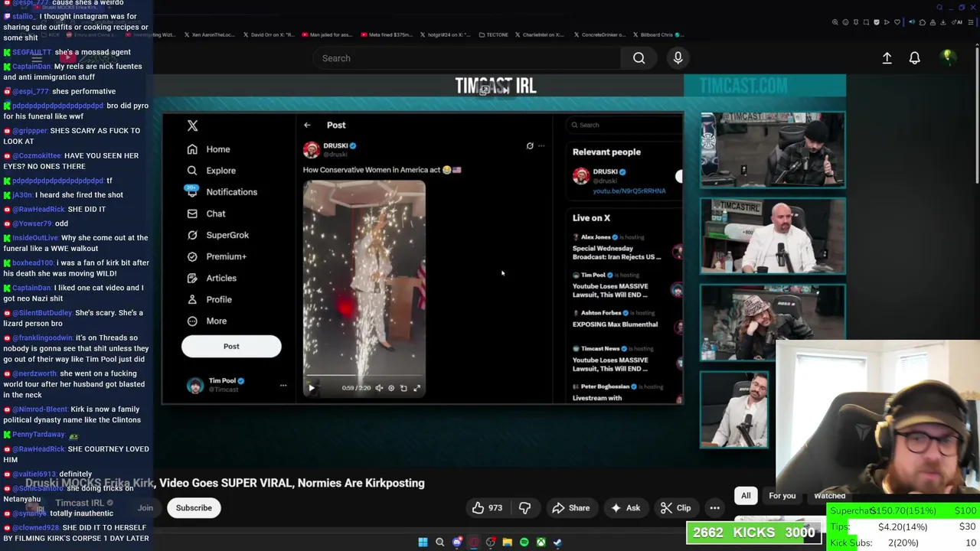Dislike the video

coord(525,508)
